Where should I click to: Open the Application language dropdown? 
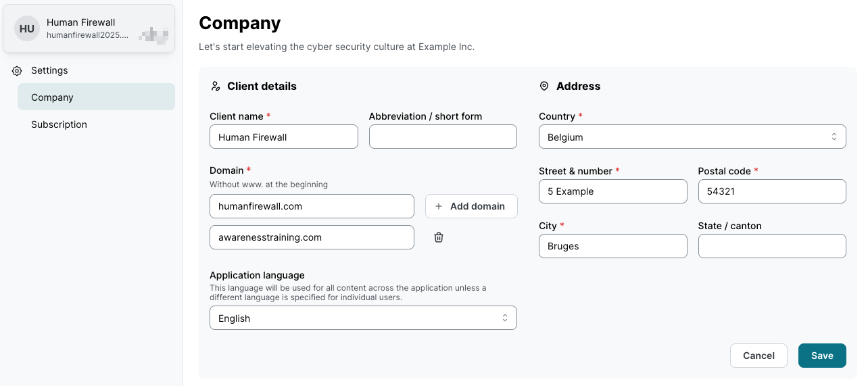click(363, 318)
